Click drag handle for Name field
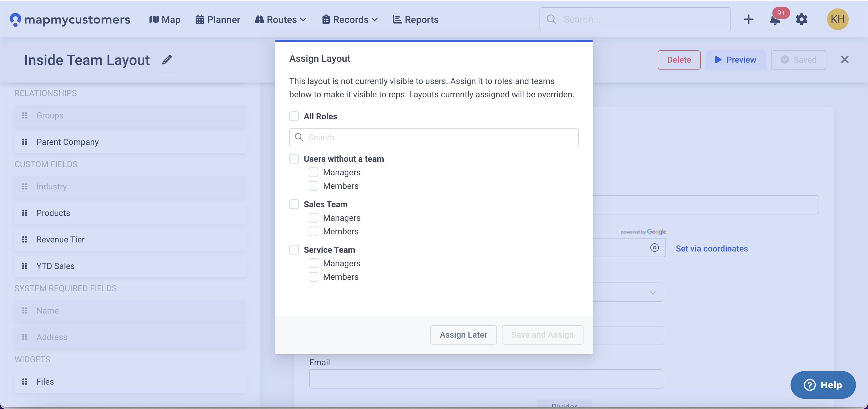The height and width of the screenshot is (409, 868). tap(24, 311)
